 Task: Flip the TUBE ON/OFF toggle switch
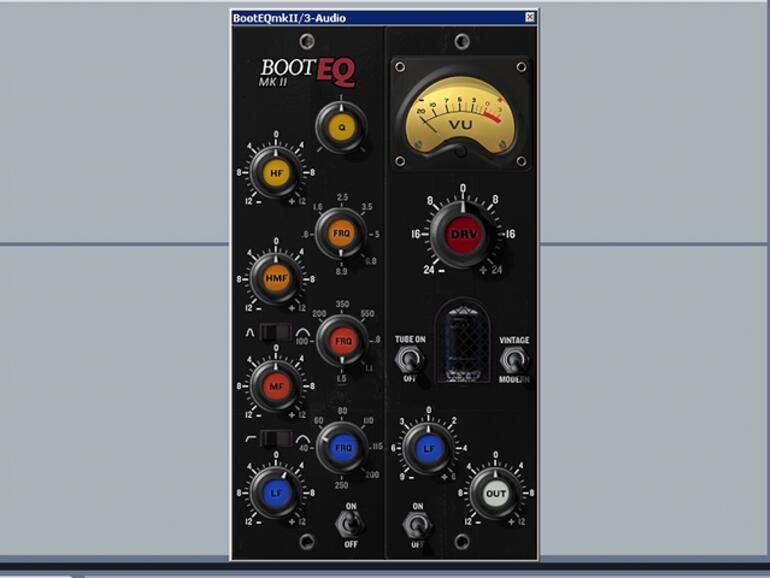coord(409,359)
